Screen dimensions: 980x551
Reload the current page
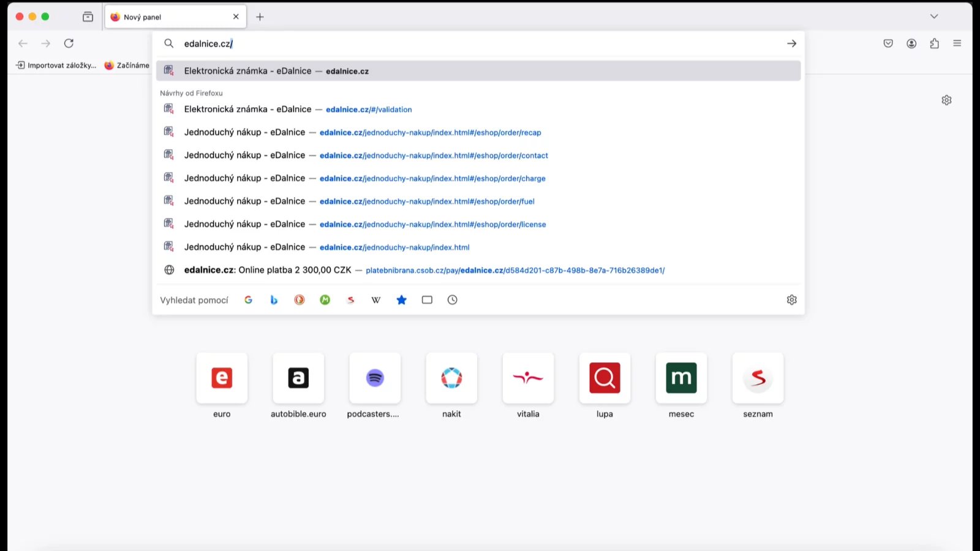pyautogui.click(x=69, y=43)
